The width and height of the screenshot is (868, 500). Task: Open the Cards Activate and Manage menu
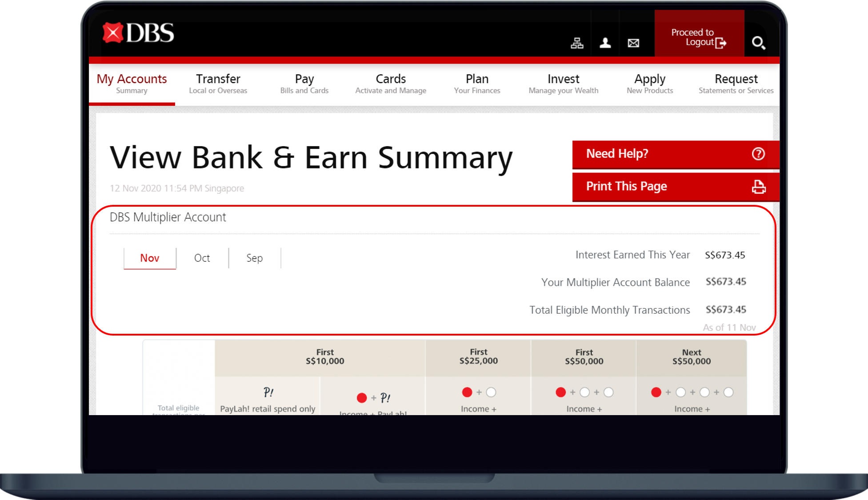click(x=391, y=84)
